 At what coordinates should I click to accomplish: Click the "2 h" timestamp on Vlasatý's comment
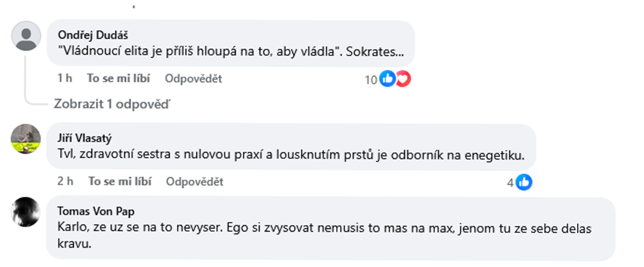coord(65,181)
